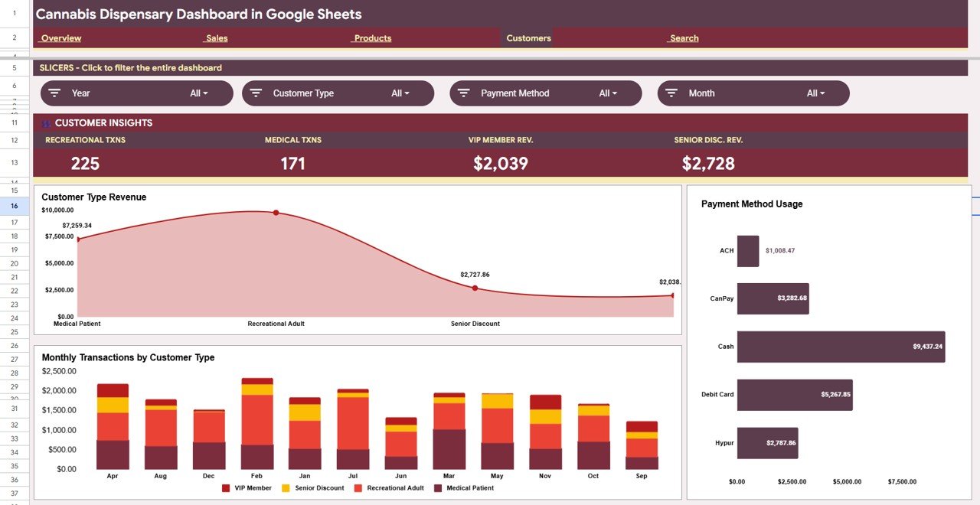This screenshot has height=505, width=980.
Task: Click the Sep stacked bar
Action: point(642,445)
